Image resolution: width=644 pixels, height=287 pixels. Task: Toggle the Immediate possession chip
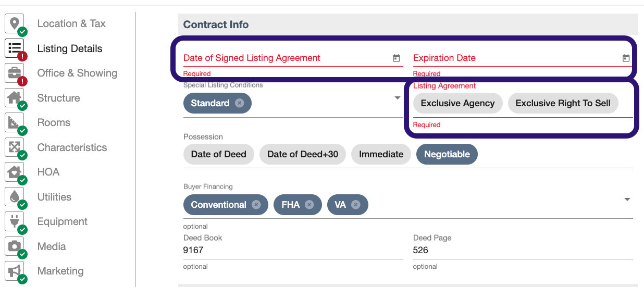pyautogui.click(x=381, y=154)
